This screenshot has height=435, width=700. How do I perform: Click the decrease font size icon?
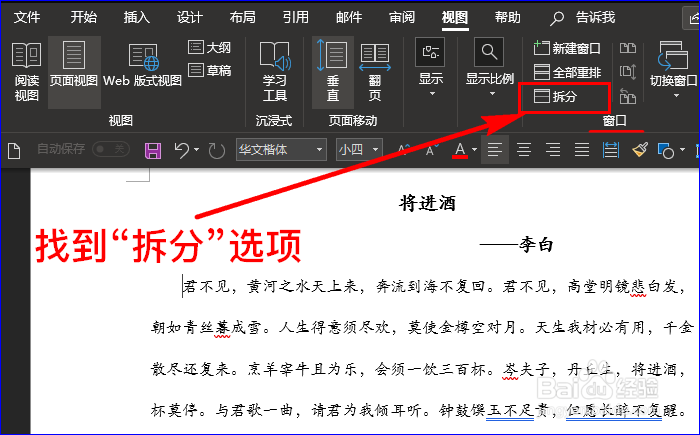click(432, 150)
